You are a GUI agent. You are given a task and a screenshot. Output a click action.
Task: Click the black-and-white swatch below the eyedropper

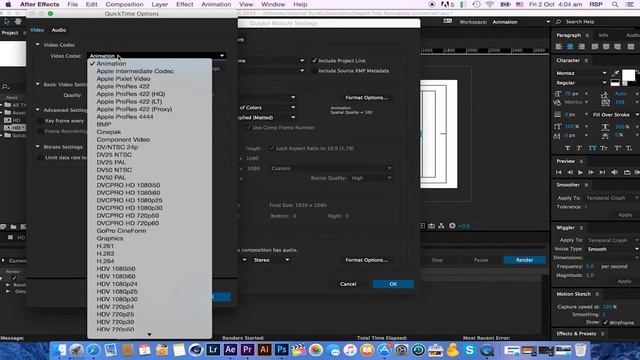[615, 83]
